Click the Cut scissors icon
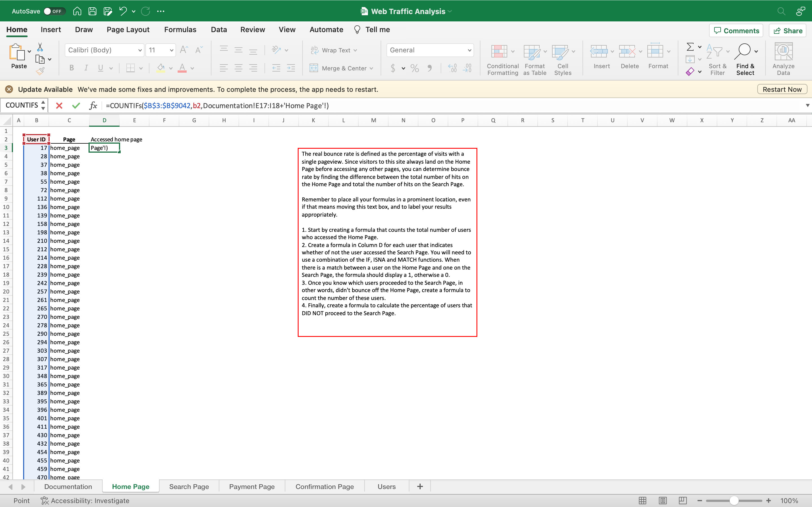Viewport: 812px width, 507px height. coord(40,47)
